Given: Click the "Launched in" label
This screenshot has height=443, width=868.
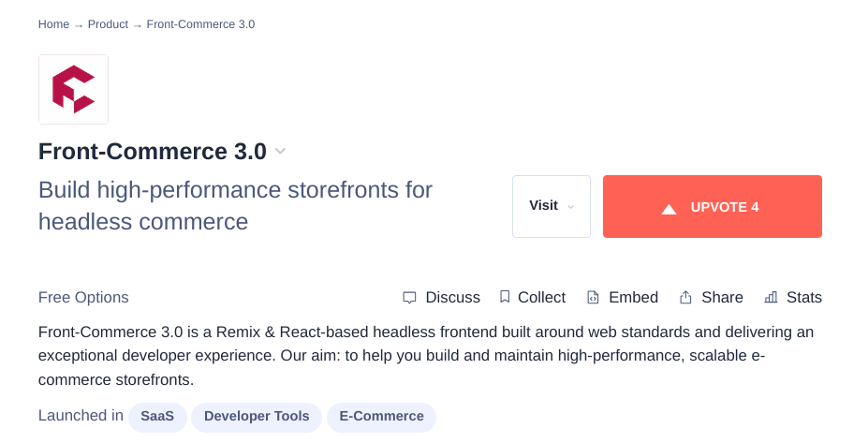Looking at the screenshot, I should pos(81,415).
